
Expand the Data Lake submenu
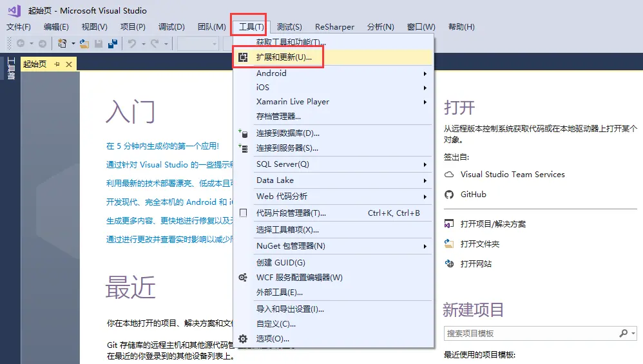425,181
